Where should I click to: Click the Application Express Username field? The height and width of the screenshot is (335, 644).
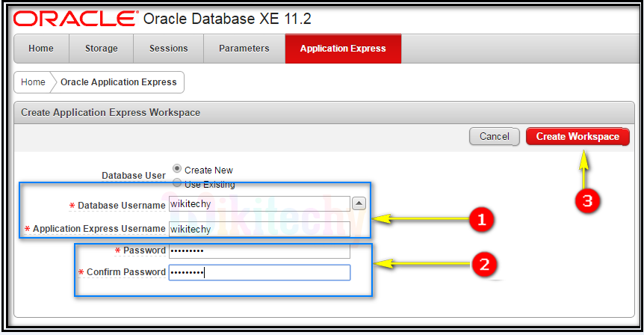[258, 229]
